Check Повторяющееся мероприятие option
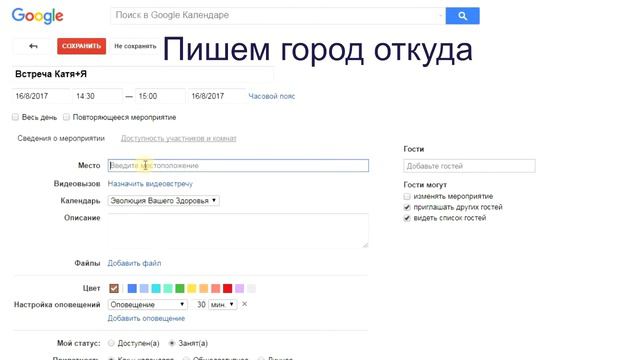640x360 pixels. 66,117
